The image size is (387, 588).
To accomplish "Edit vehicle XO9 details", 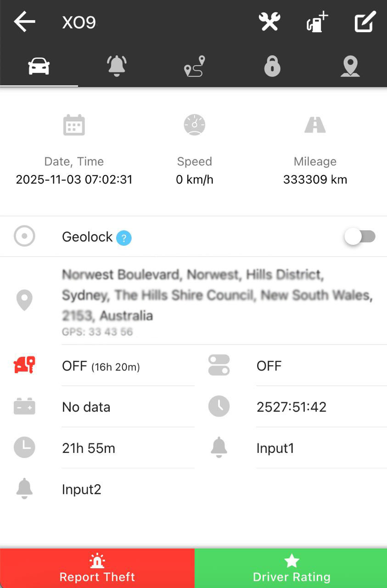I will pos(365,22).
